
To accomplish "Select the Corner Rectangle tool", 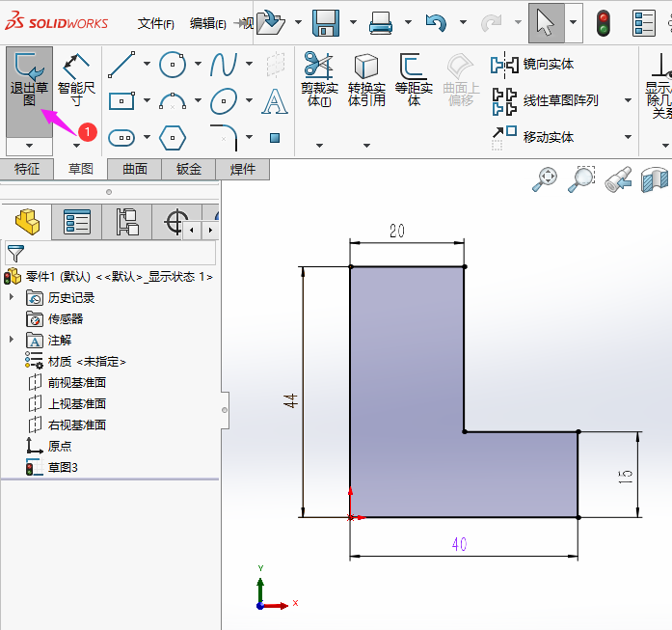I will (x=121, y=101).
